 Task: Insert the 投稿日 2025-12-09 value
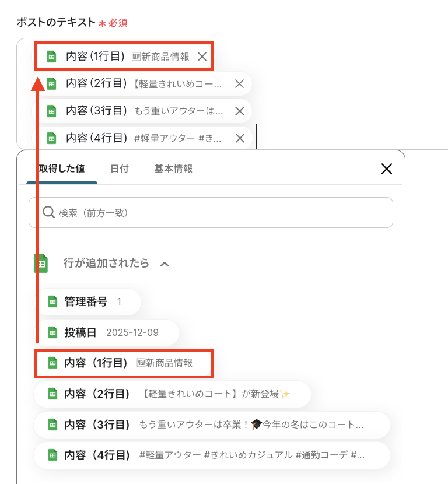tap(106, 333)
